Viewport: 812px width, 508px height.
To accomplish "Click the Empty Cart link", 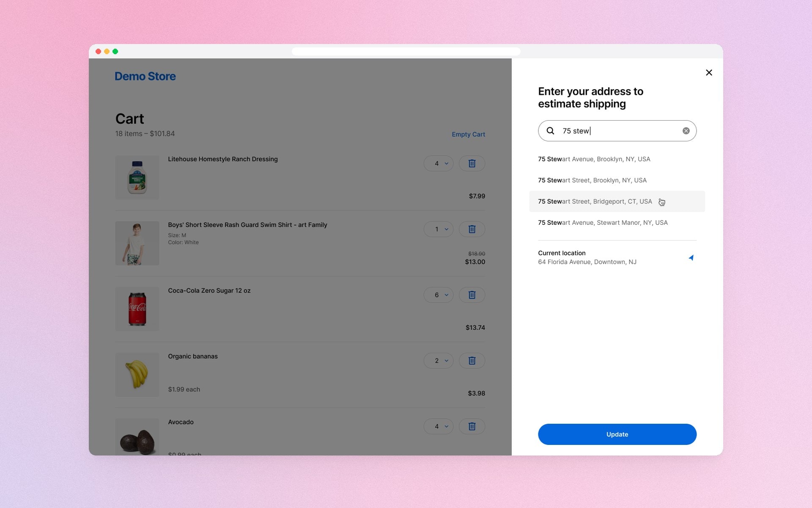I will point(468,134).
